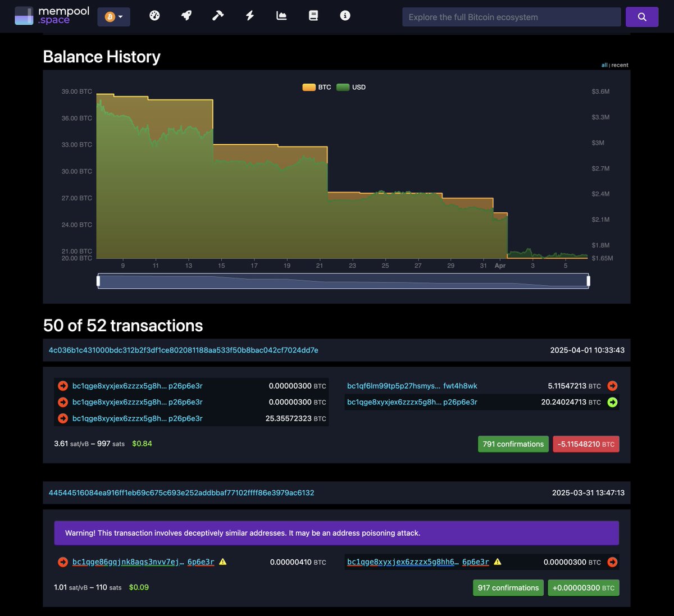Open the mempool dashboard gauge icon
Image resolution: width=674 pixels, height=616 pixels.
(154, 16)
